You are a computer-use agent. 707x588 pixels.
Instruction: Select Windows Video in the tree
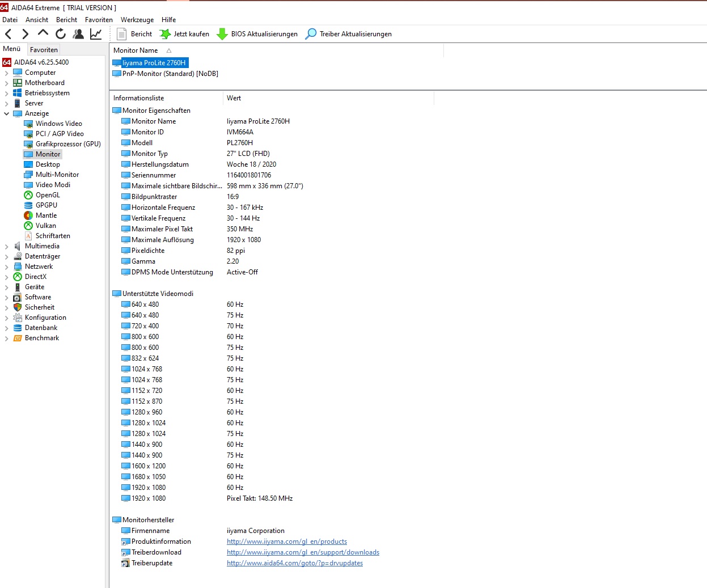click(x=58, y=124)
